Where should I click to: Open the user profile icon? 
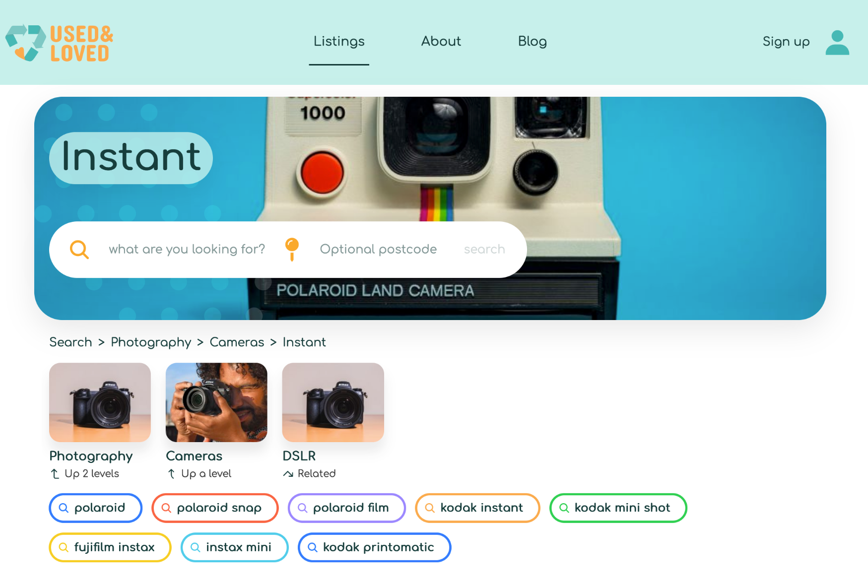(837, 43)
